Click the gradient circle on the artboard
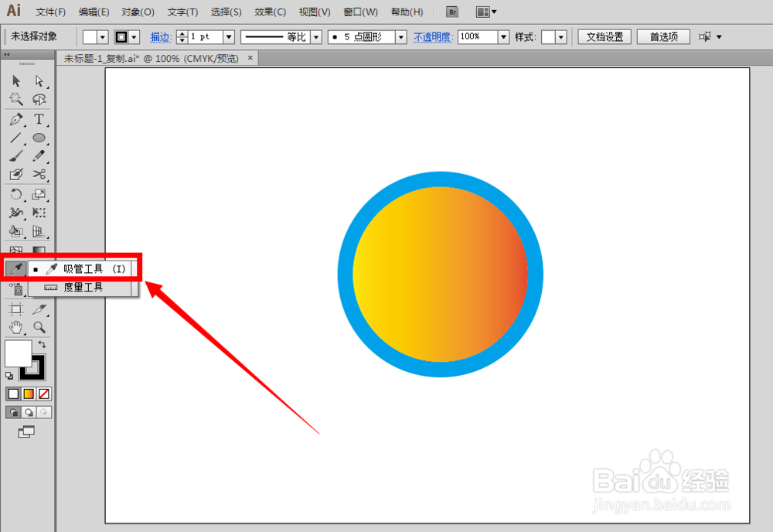The width and height of the screenshot is (773, 532). pos(441,275)
